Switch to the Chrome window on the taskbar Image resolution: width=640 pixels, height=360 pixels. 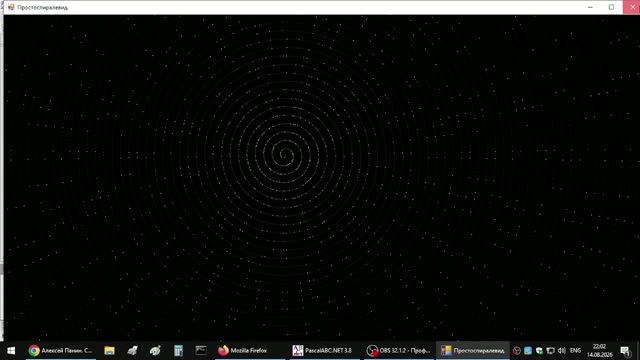61,351
